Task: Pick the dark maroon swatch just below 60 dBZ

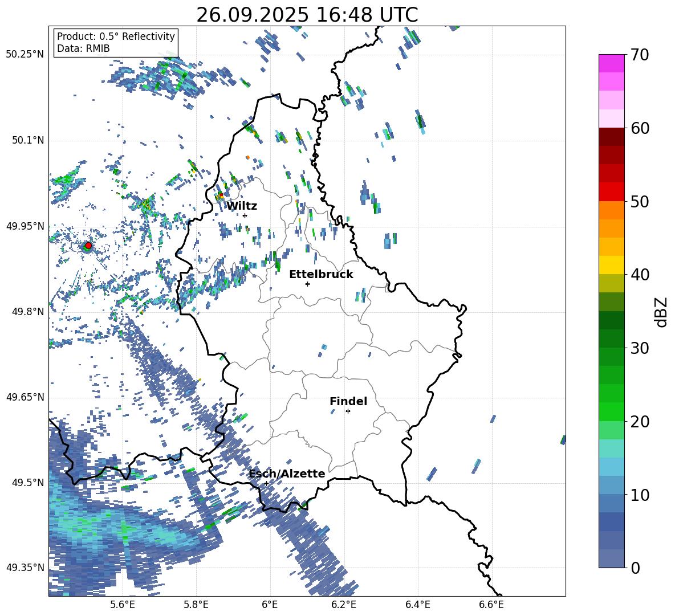Action: pos(611,137)
